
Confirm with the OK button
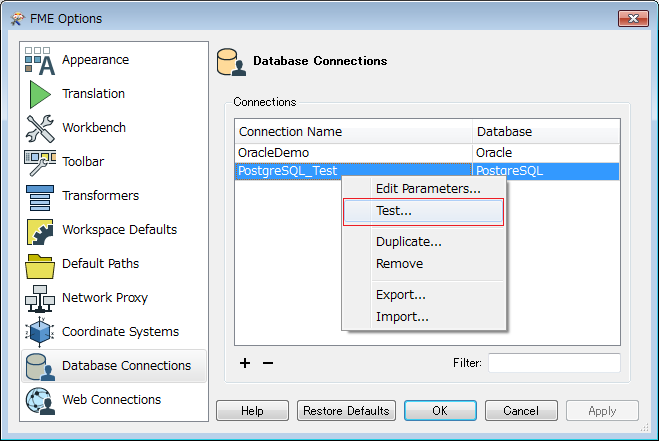coord(440,410)
